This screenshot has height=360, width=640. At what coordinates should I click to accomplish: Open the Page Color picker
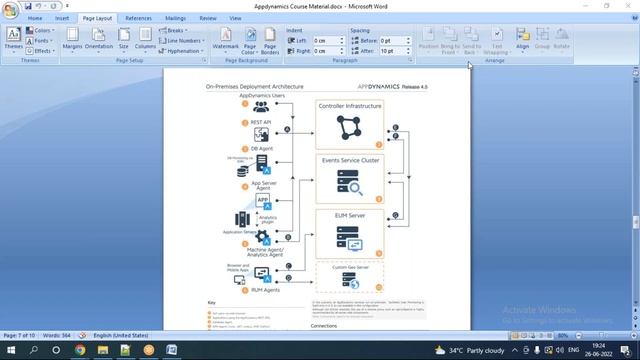coord(249,40)
